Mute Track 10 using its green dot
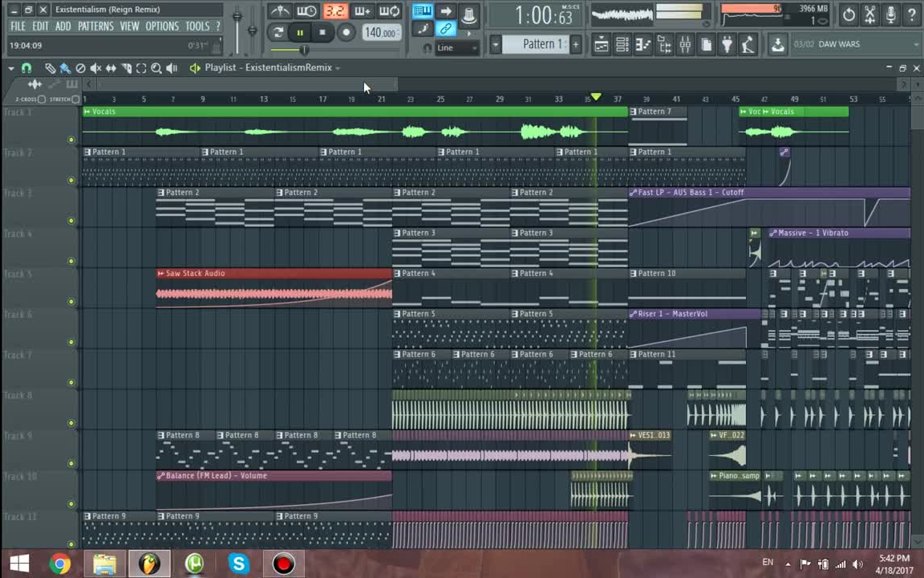Screen dimensions: 924x578 tap(71, 503)
